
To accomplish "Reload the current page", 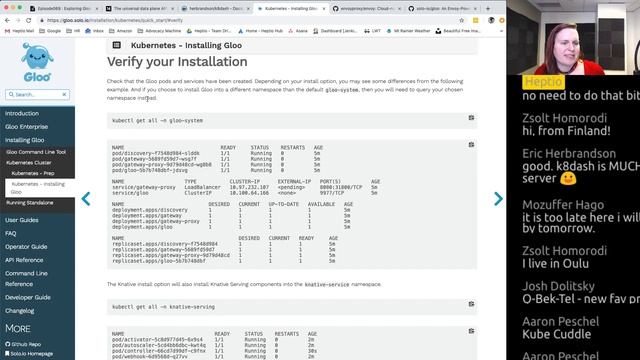I will pos(29,20).
